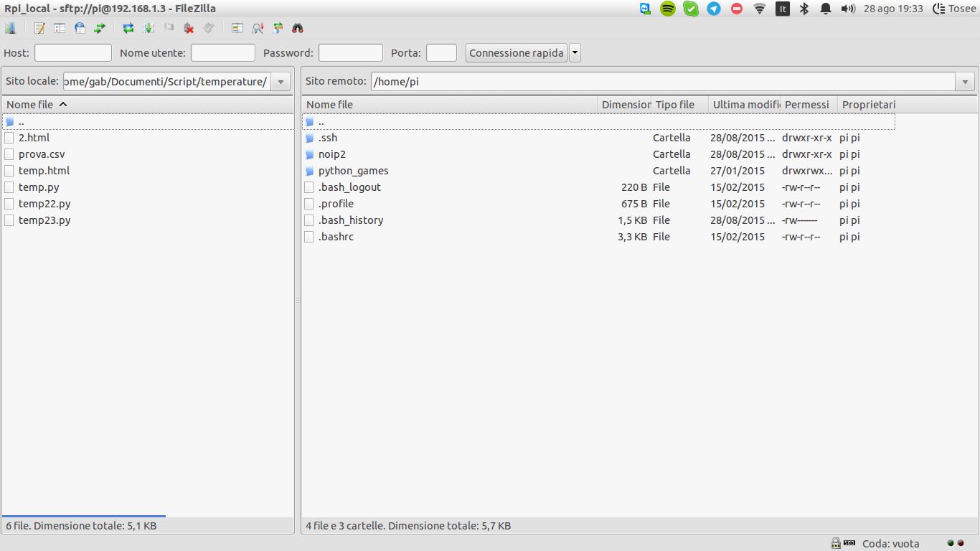Viewport: 980px width, 551px height.
Task: Toggle the local directory tree view
Action: (60, 28)
